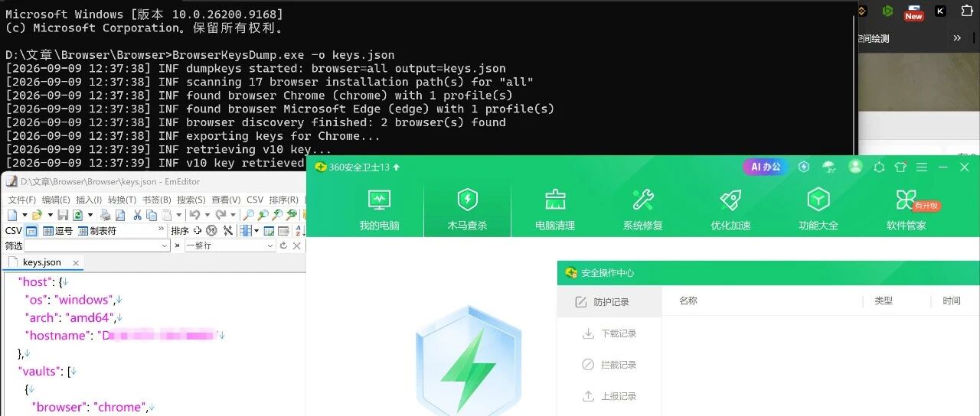Image resolution: width=980 pixels, height=416 pixels.
Task: Open the 一整行 column scope dropdown
Action: click(x=230, y=245)
